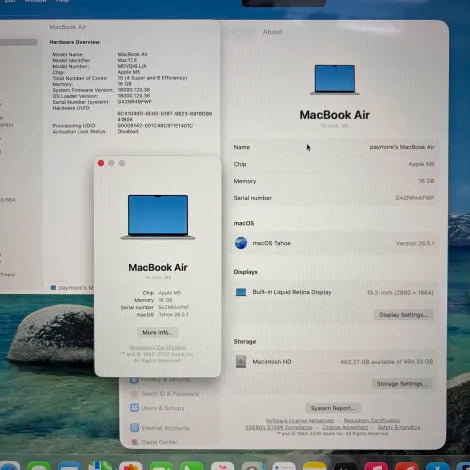
Task: Open the ENERGY STAR Compliance link
Action: click(x=279, y=427)
